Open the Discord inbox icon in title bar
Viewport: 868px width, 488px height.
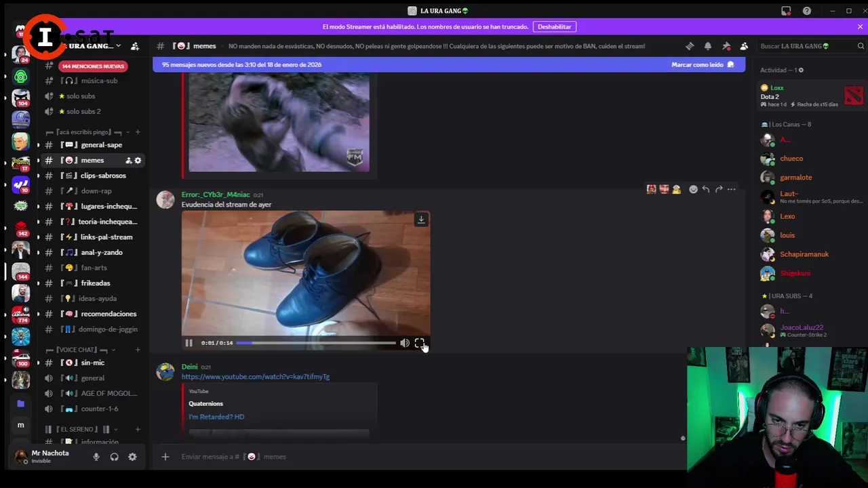pyautogui.click(x=786, y=11)
